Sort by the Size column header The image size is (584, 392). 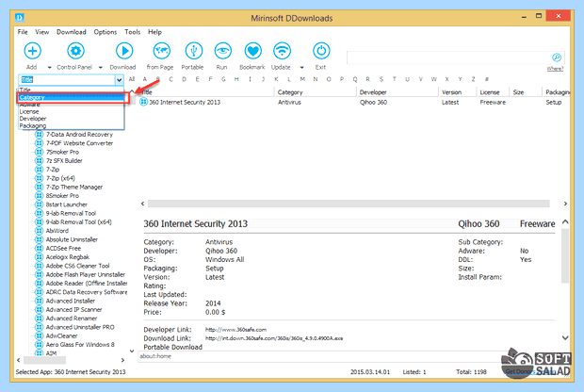coord(526,92)
